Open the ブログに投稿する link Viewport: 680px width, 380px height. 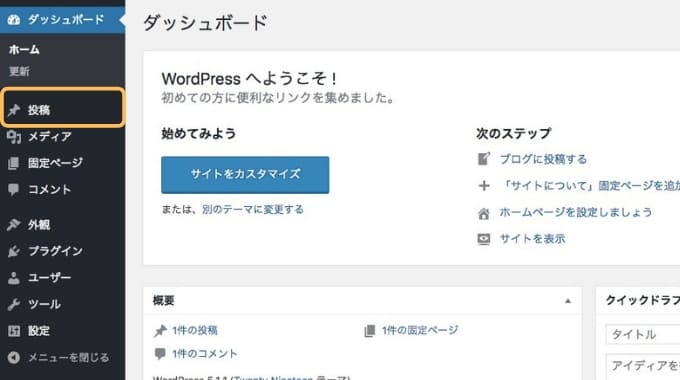(x=543, y=159)
